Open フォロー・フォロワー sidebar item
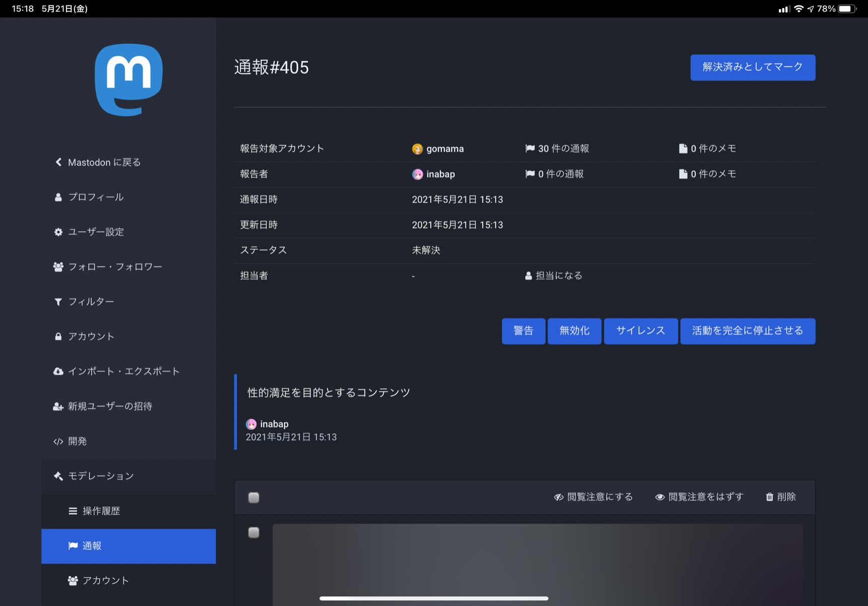Screen dimensions: 868x606 pos(108,266)
